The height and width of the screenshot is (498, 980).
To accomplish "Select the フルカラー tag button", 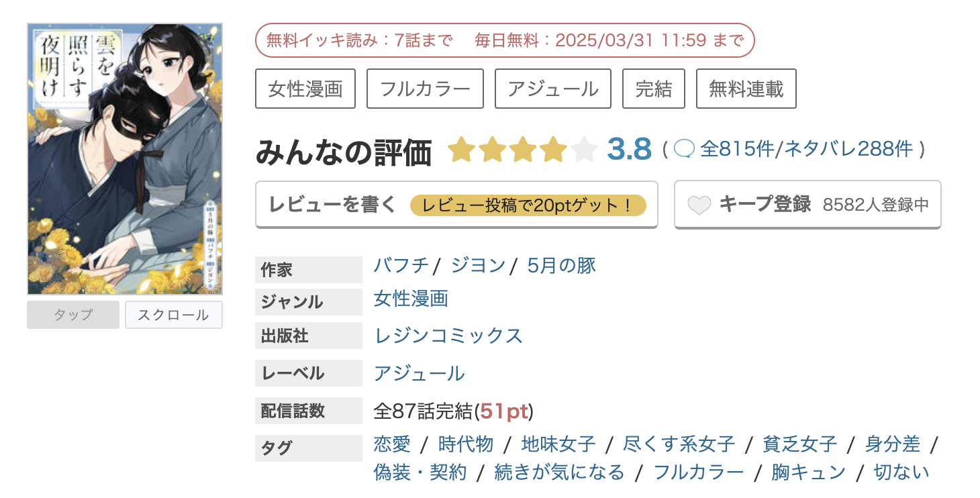I will coord(425,89).
